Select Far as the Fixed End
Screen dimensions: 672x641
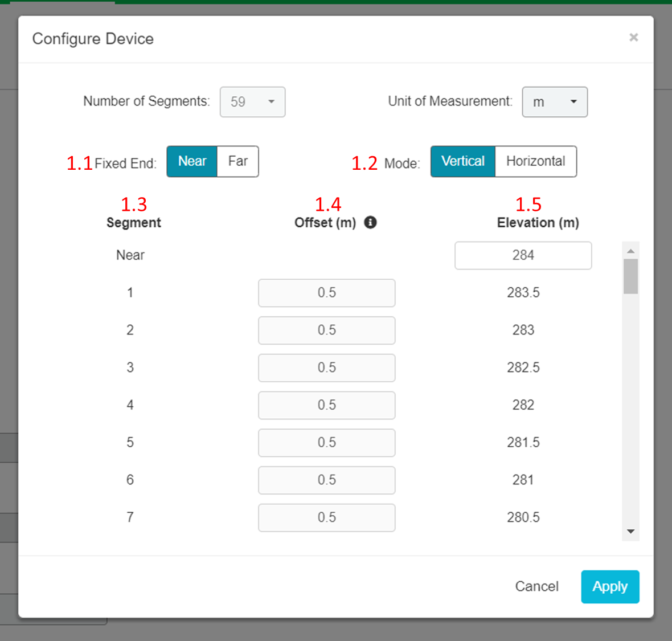click(237, 161)
